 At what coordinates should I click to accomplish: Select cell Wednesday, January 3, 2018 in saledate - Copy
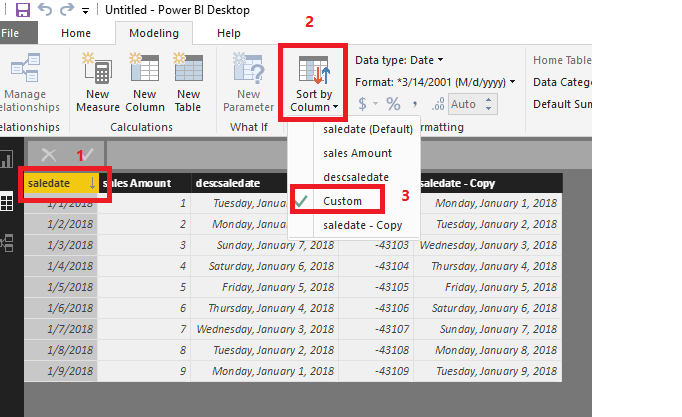coord(488,245)
